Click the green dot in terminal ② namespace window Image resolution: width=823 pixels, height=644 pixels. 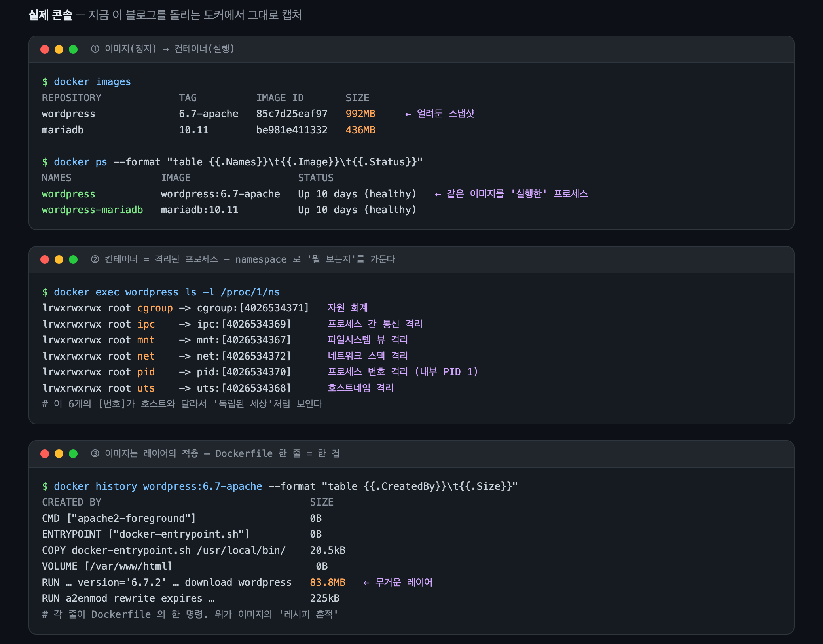click(73, 259)
